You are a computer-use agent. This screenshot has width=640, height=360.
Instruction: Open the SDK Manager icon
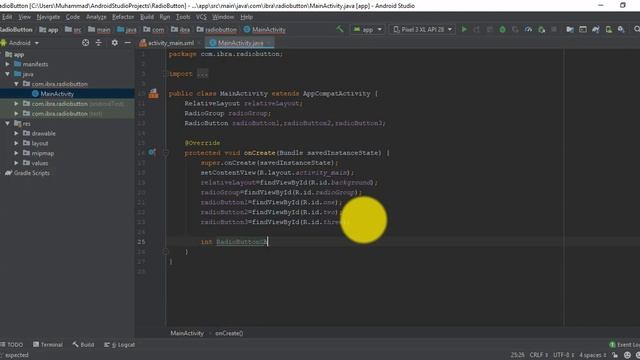coord(621,29)
